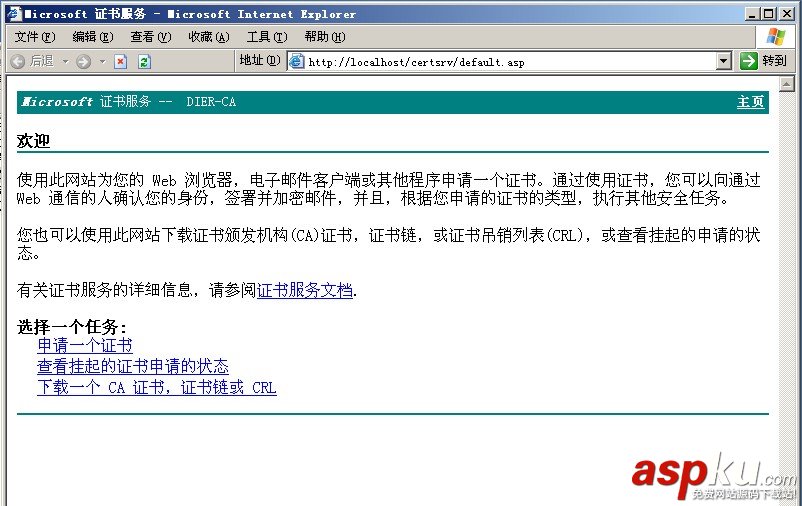This screenshot has height=506, width=802.
Task: Open the 帮助(H) menu
Action: point(325,37)
